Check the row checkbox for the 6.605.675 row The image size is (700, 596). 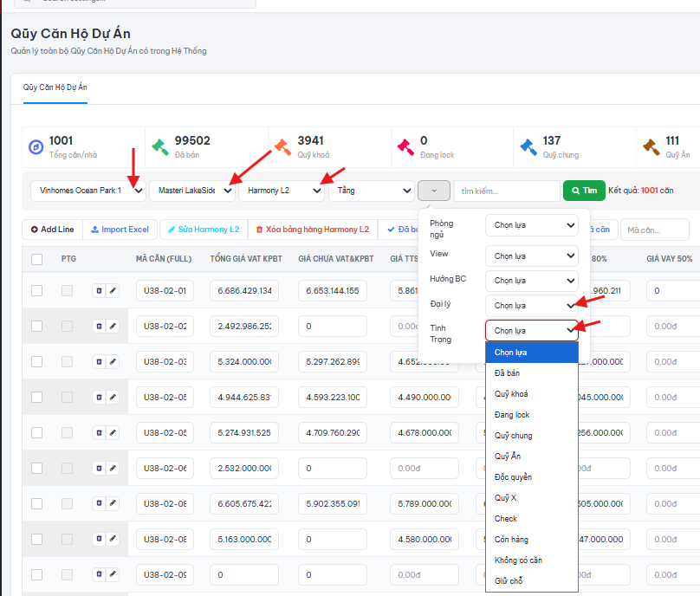coord(37,503)
